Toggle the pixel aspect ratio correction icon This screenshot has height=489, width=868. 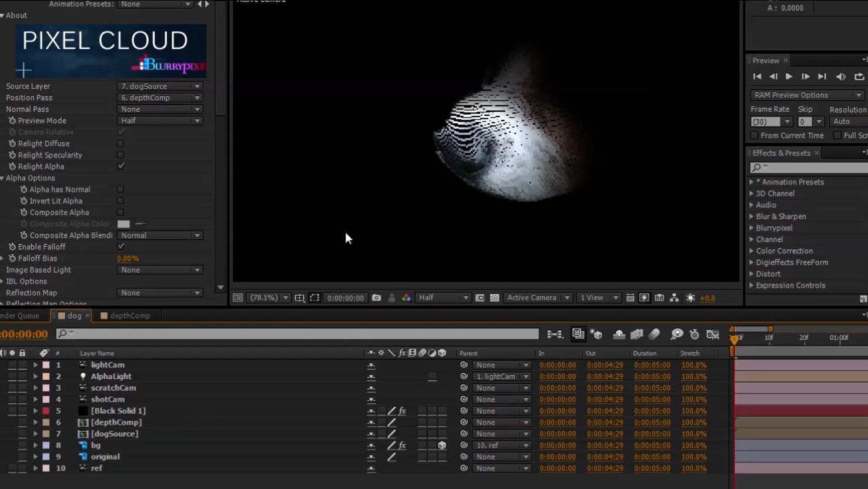click(x=630, y=298)
